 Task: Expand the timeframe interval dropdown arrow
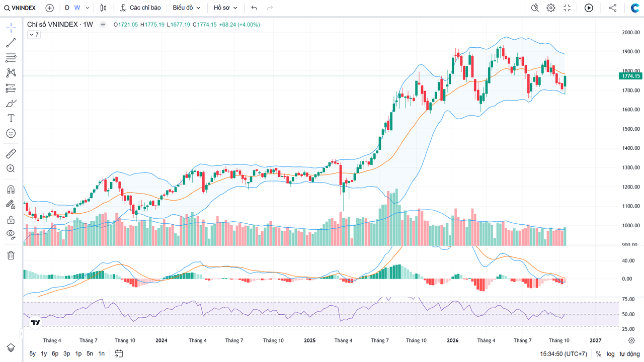[x=88, y=8]
